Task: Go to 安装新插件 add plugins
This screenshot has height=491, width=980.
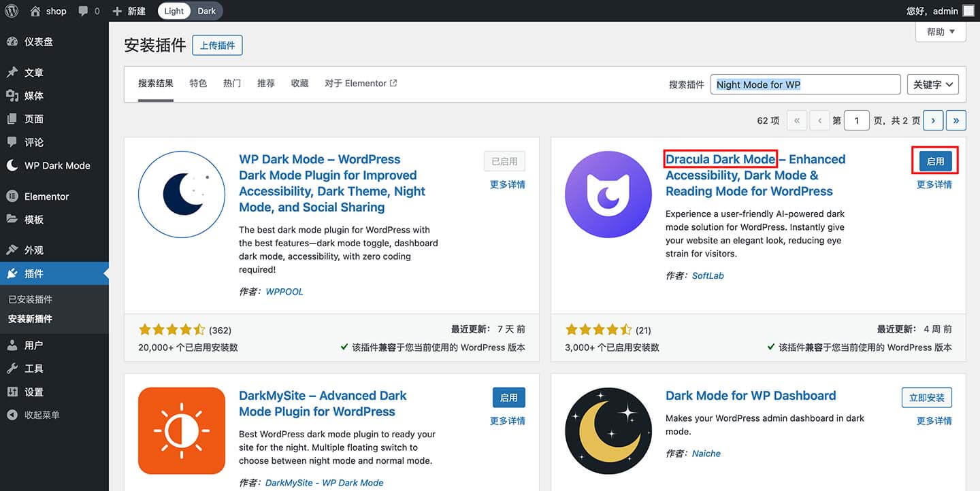Action: (30, 318)
